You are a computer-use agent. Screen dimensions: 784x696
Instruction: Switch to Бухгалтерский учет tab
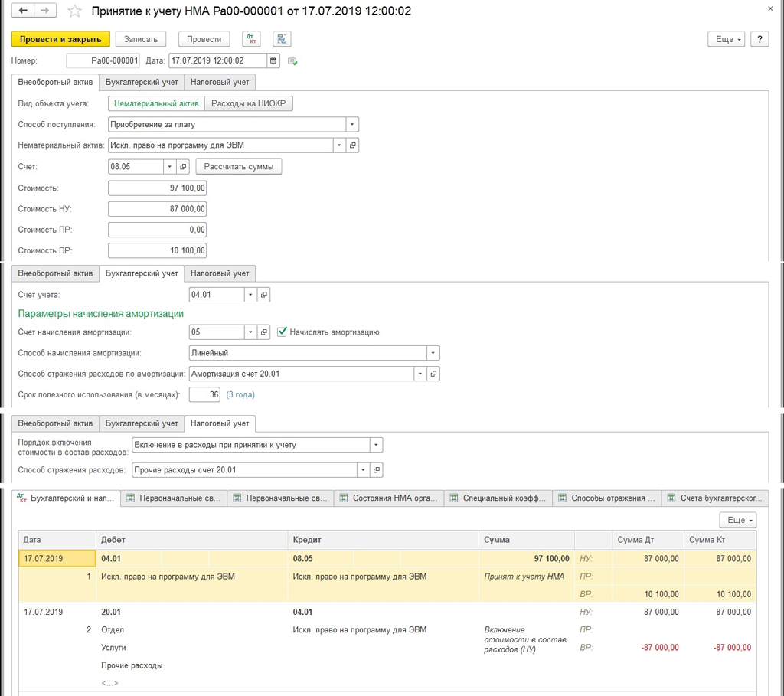point(142,82)
